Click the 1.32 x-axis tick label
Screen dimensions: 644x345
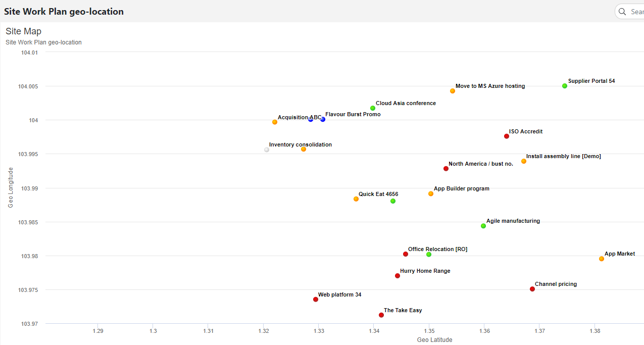264,331
